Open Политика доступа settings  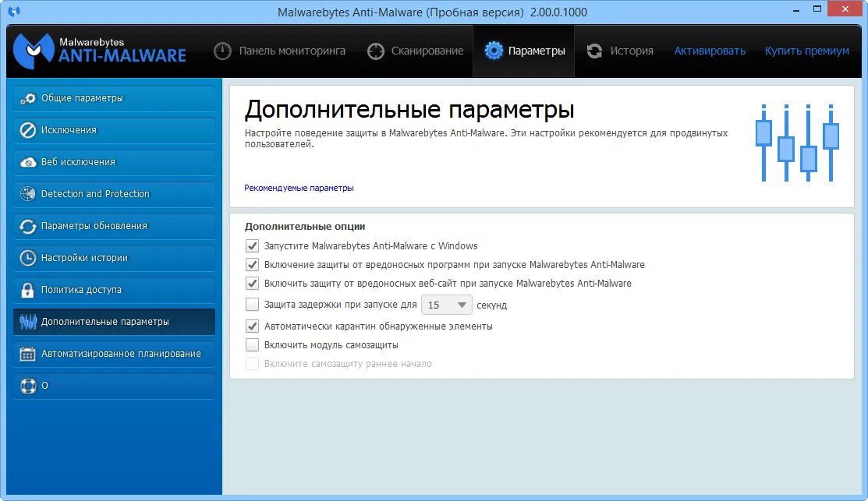coord(114,290)
